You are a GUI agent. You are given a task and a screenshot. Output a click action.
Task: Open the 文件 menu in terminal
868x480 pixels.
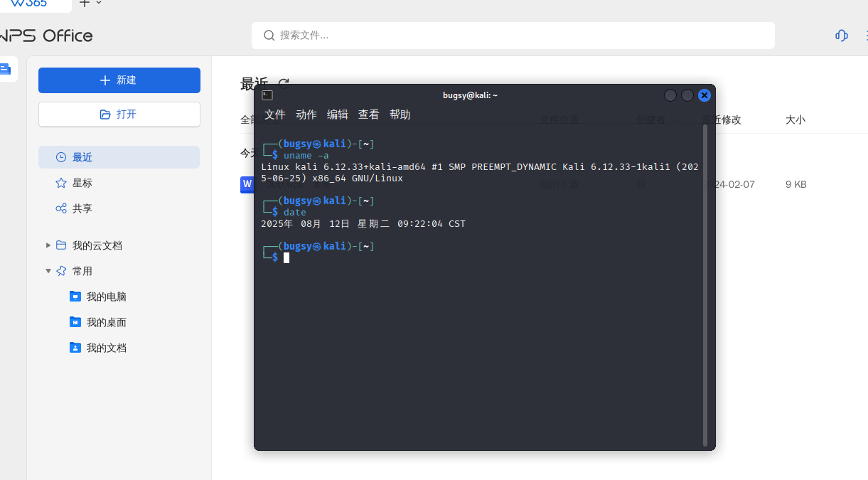275,114
